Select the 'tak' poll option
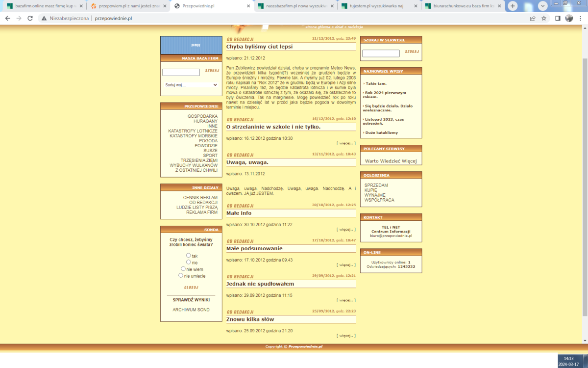The width and height of the screenshot is (588, 368). 189,256
